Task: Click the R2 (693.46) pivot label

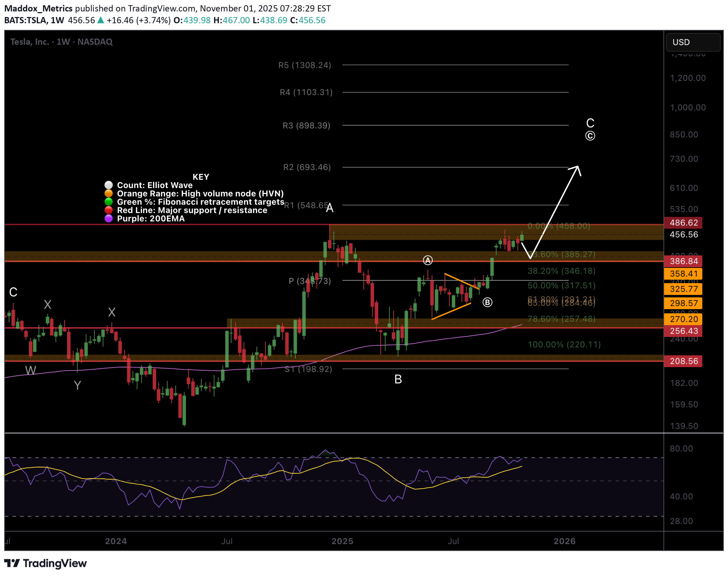Action: point(307,167)
